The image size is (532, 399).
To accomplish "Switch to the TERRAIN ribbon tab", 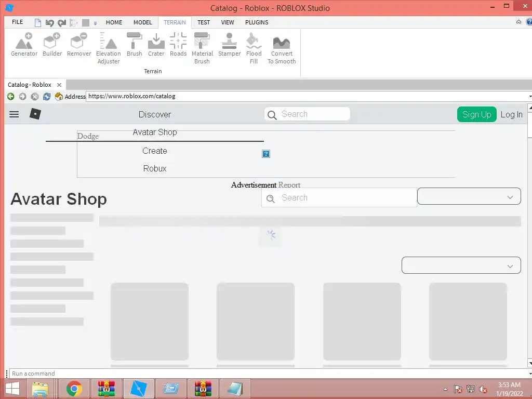I will pos(175,22).
